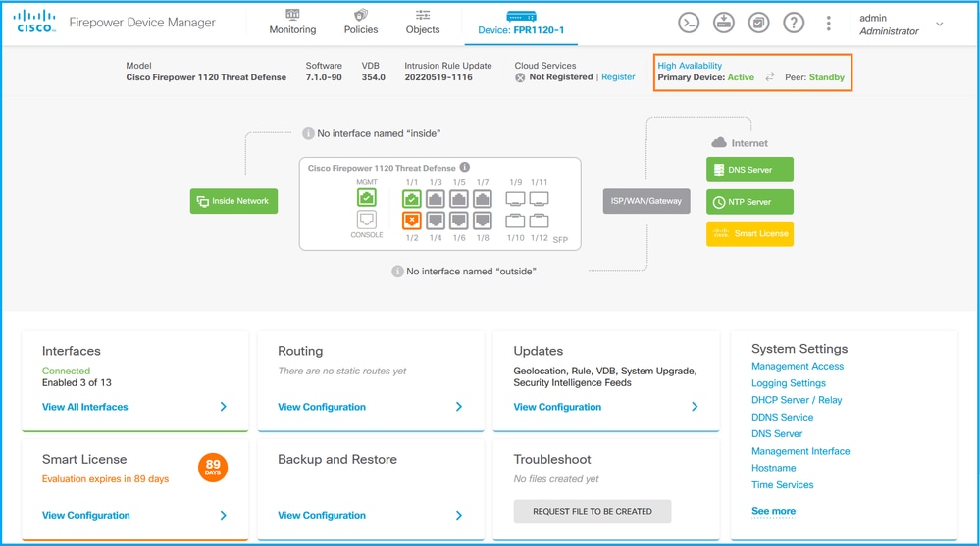The height and width of the screenshot is (546, 980).
Task: Select the CONSOLE port icon
Action: tap(367, 220)
